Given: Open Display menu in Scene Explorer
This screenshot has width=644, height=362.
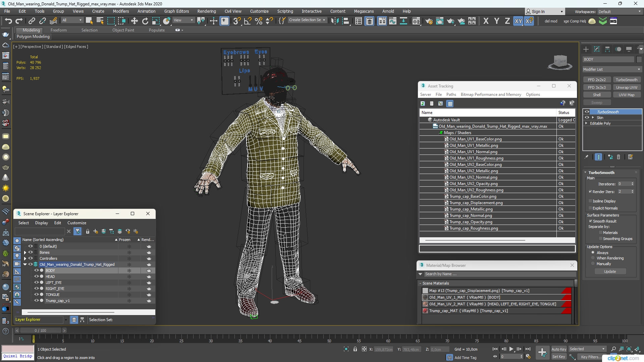Looking at the screenshot, I should [42, 223].
